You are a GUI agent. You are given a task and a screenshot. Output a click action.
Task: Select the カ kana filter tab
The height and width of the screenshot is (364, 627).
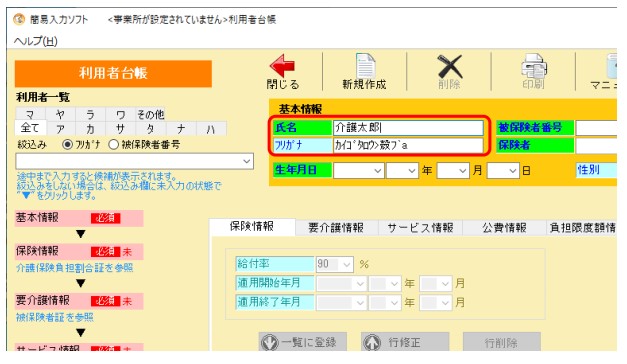[90, 129]
